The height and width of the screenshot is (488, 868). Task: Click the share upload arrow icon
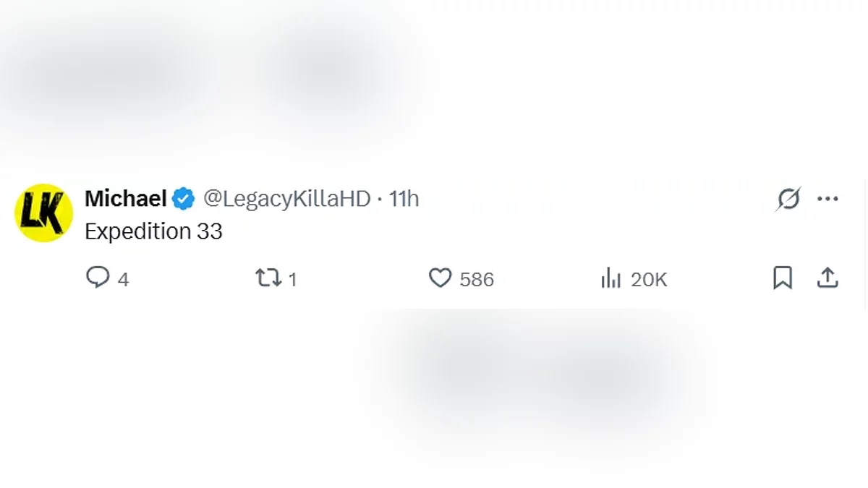tap(827, 278)
